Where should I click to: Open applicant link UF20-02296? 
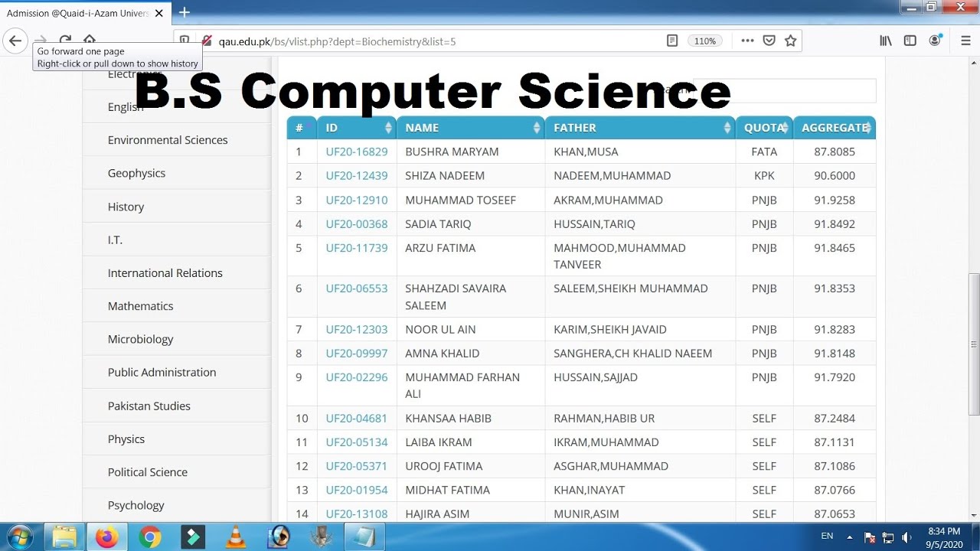click(x=357, y=377)
